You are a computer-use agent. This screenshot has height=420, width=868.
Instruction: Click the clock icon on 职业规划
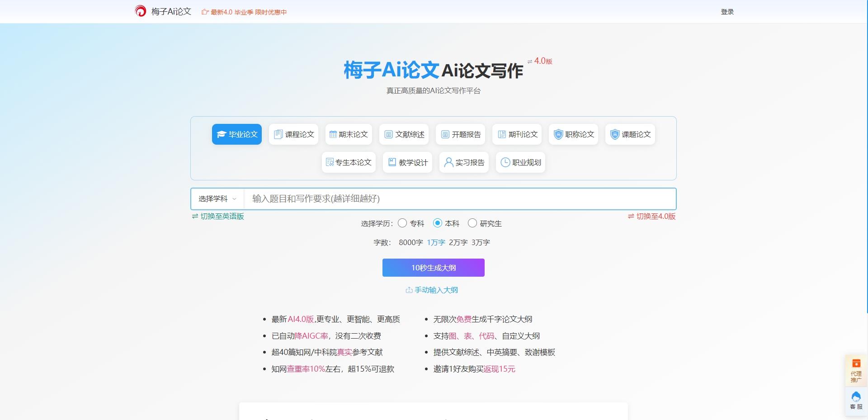point(505,162)
